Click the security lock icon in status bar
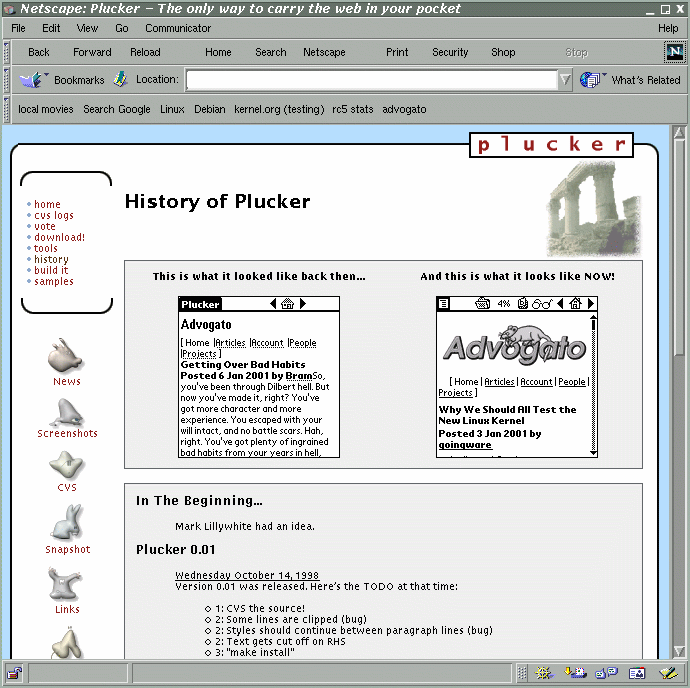 tap(15, 673)
